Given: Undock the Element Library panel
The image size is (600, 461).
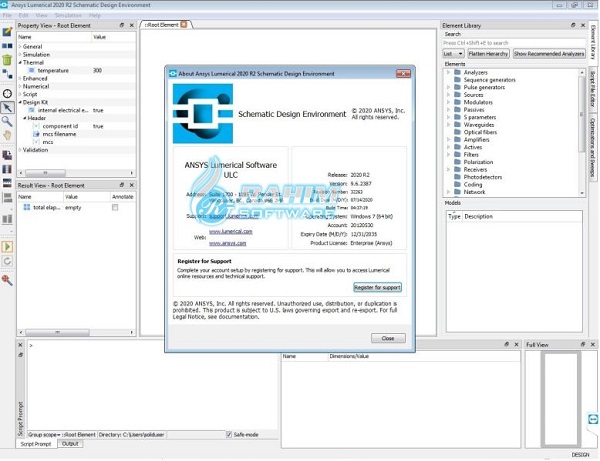Looking at the screenshot, I should [573, 25].
